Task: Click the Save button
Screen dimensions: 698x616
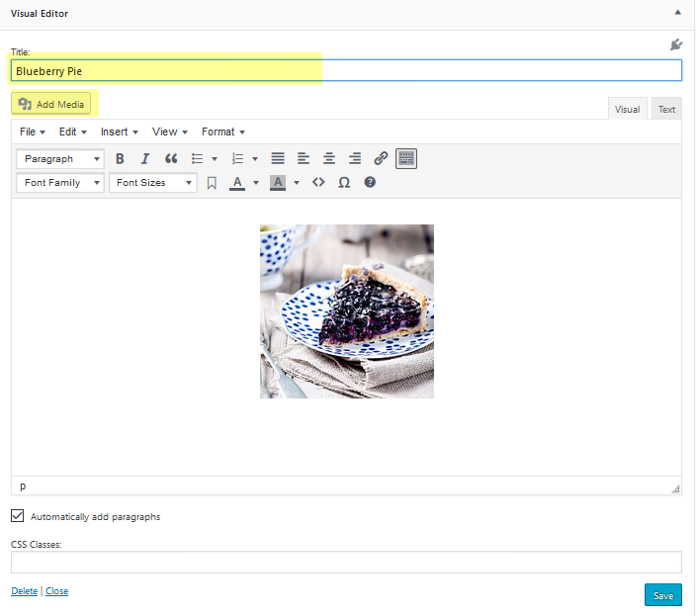Action: coord(662,595)
